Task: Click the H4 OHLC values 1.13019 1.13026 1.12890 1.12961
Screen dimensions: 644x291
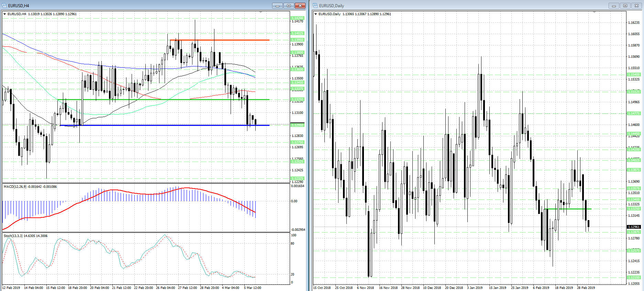Action: coord(52,14)
